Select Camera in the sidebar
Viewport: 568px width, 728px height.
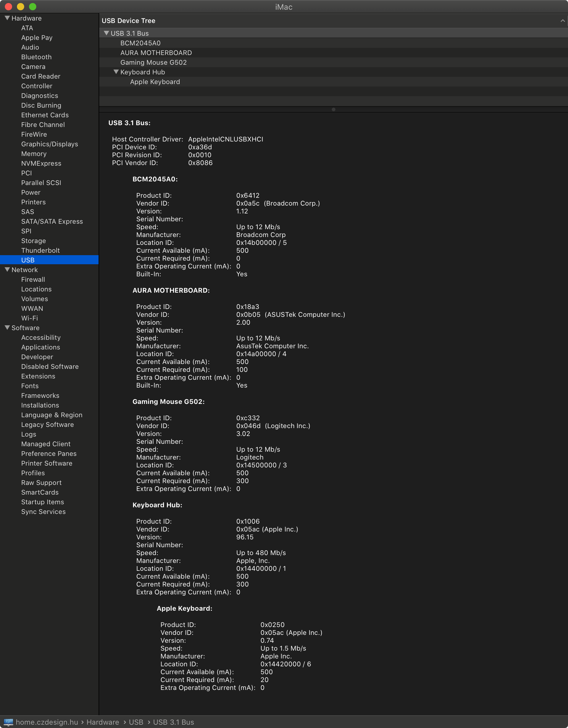(33, 67)
